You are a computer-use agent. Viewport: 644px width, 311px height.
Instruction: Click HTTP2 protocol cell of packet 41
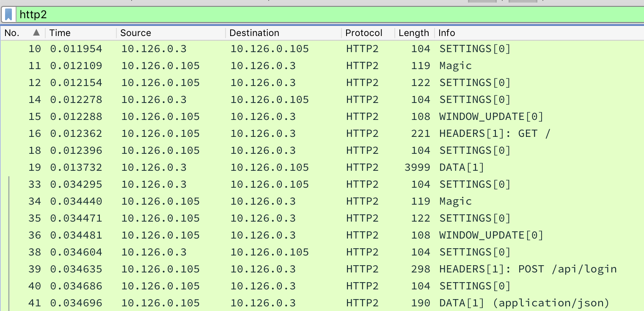tap(362, 303)
